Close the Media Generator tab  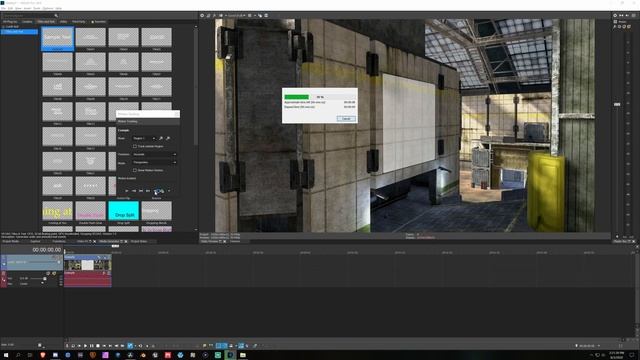[x=125, y=241]
